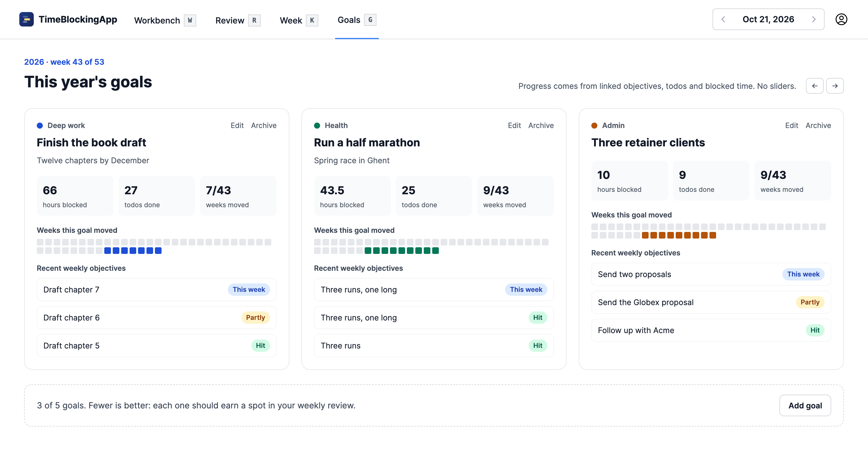868x456 pixels.
Task: Switch to the Review tab
Action: click(x=237, y=20)
